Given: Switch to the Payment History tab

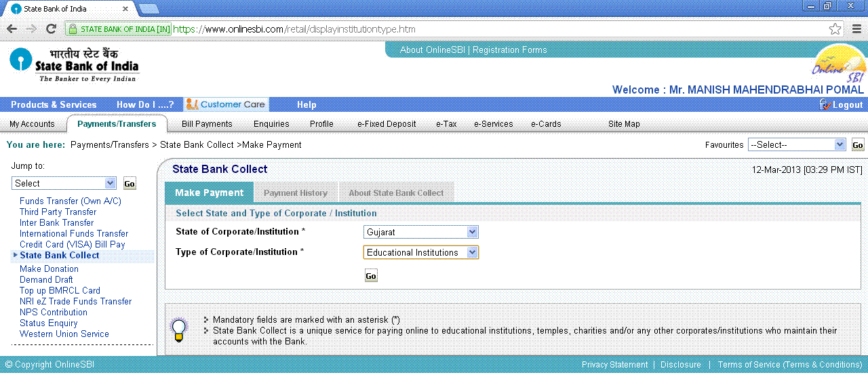Looking at the screenshot, I should (x=295, y=193).
